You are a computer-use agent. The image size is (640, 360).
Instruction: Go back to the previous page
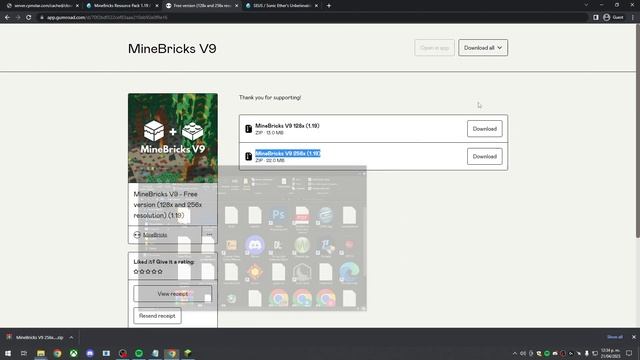(x=7, y=17)
